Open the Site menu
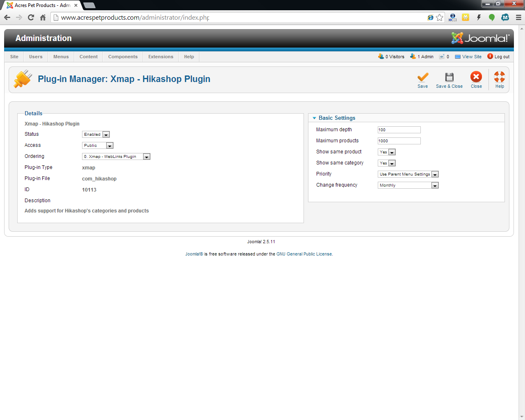This screenshot has width=525, height=420. coord(14,57)
